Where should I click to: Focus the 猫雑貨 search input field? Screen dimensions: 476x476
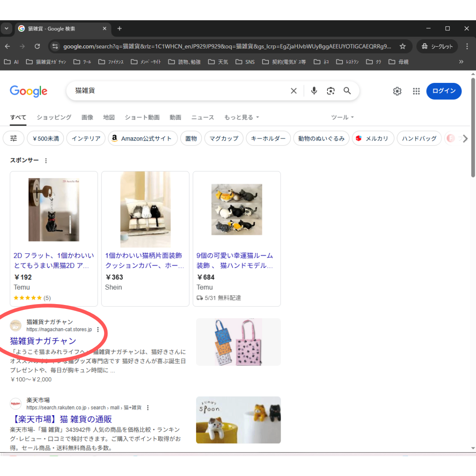[179, 91]
